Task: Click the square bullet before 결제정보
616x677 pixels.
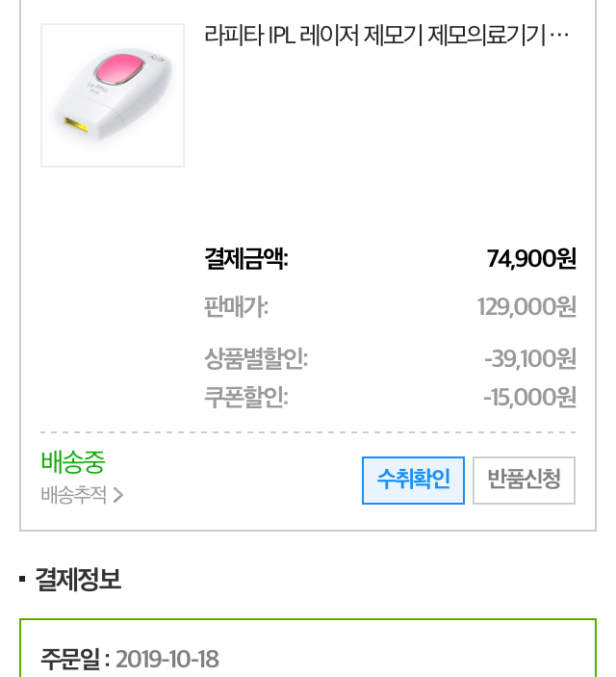Action: 22,580
